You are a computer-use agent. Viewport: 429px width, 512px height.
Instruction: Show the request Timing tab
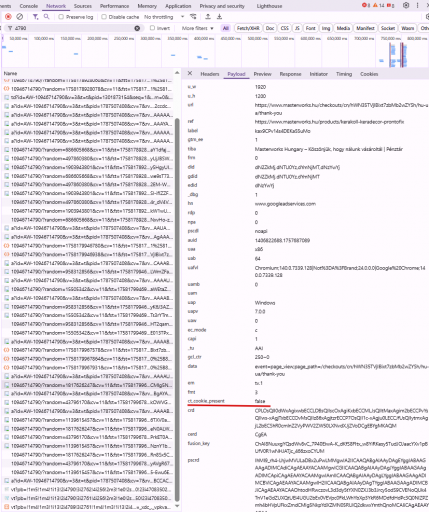pos(344,74)
